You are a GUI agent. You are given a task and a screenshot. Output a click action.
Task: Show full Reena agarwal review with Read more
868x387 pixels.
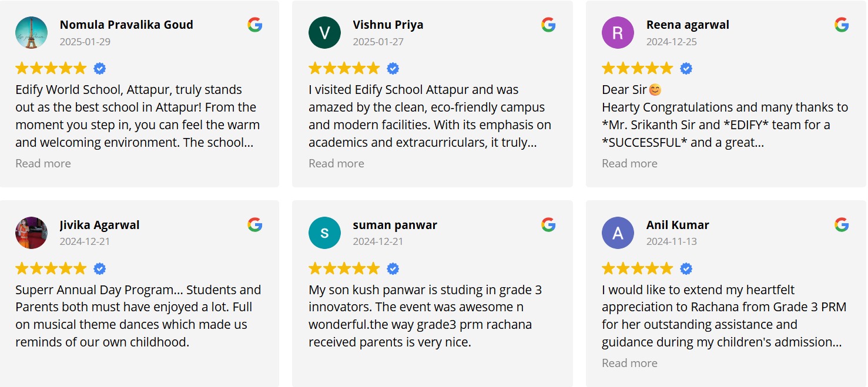pos(629,163)
